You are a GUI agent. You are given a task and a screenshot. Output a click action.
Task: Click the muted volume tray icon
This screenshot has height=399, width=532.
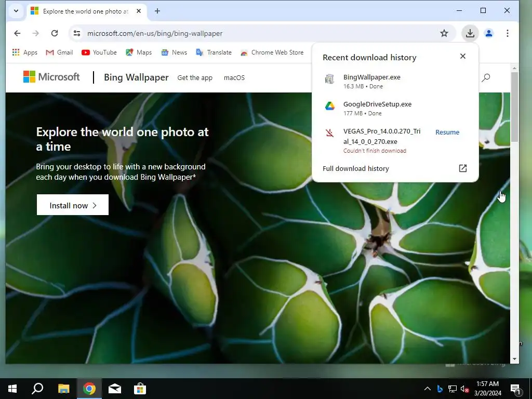tap(465, 389)
